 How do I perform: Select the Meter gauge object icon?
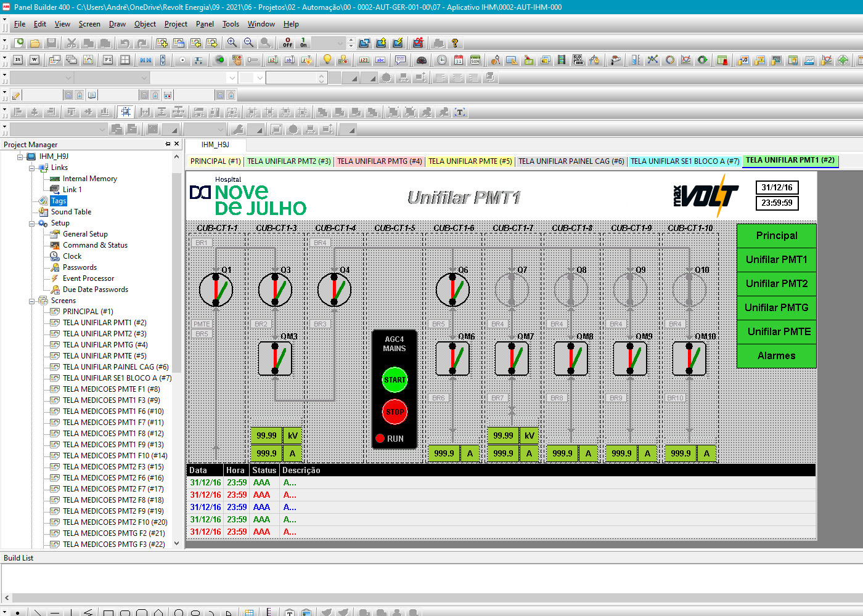point(422,60)
